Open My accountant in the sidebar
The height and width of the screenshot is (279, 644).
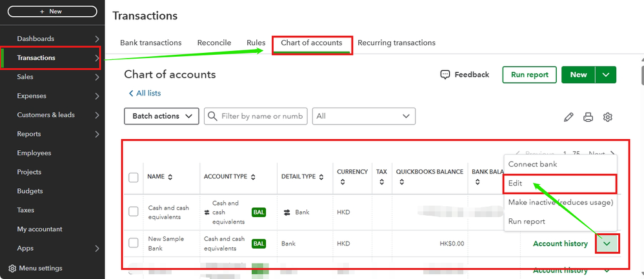pos(39,229)
